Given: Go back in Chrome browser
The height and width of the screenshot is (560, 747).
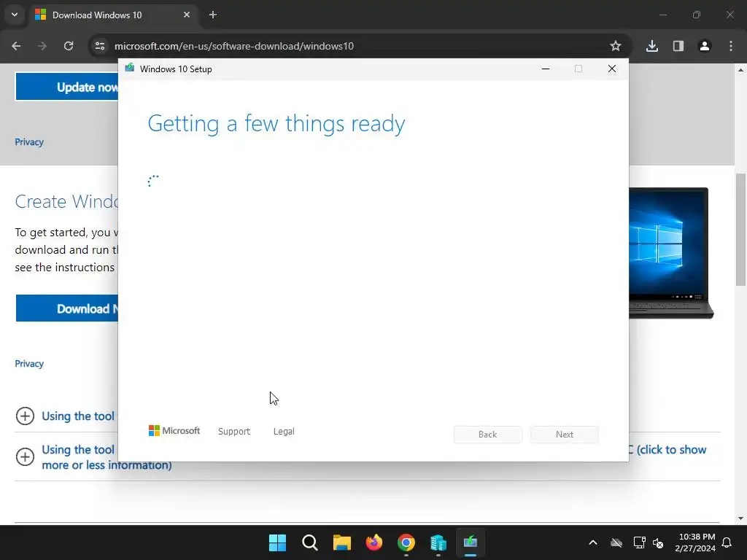Looking at the screenshot, I should (16, 46).
